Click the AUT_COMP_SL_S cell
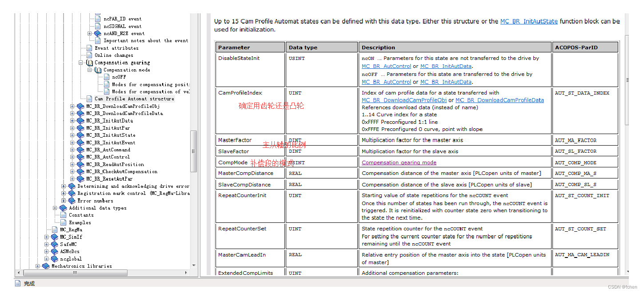The image size is (644, 293). point(585,185)
